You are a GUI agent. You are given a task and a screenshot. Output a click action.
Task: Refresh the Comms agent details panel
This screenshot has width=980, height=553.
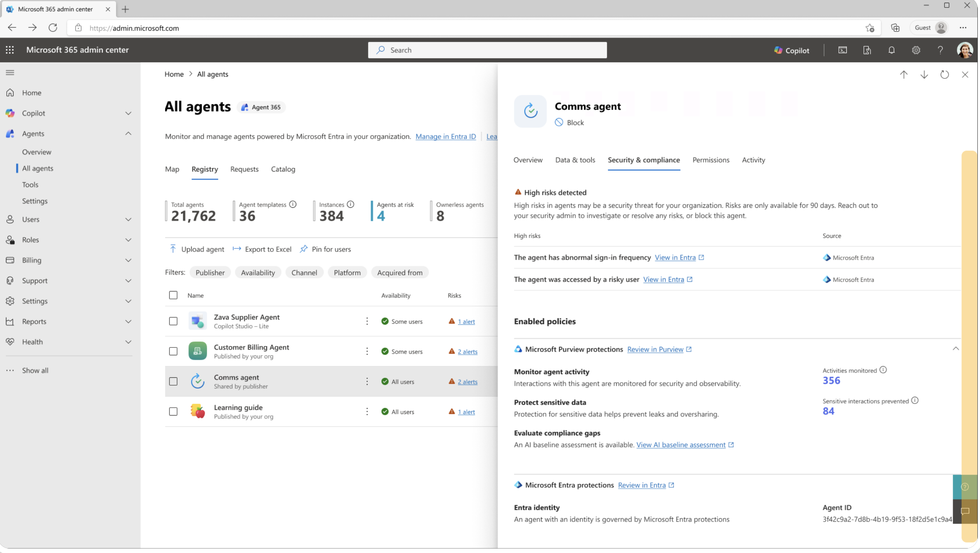coord(945,75)
